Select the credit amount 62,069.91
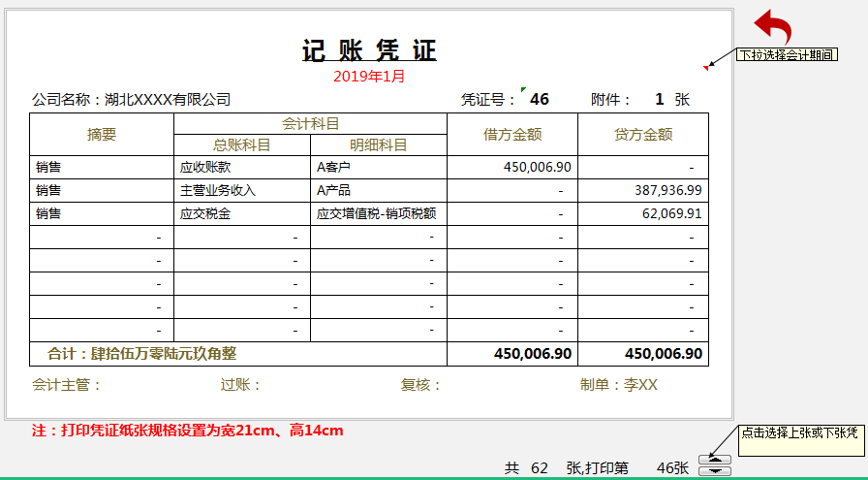The height and width of the screenshot is (480, 868). pos(643,213)
